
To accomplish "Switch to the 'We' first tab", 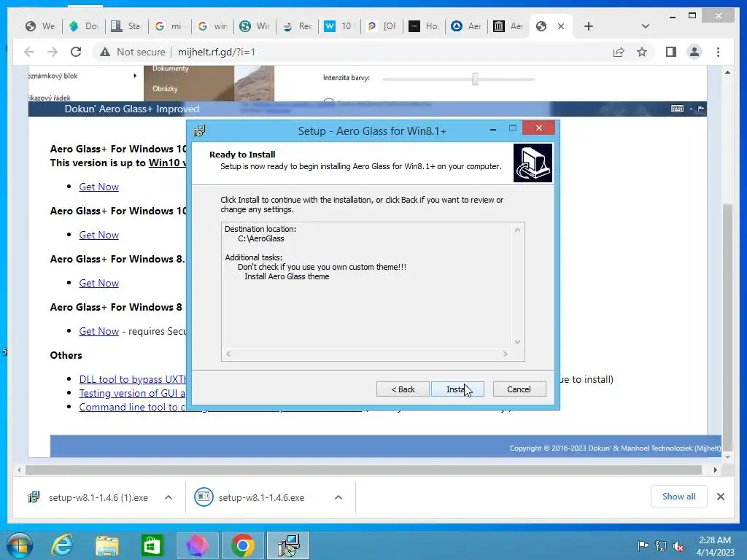I will (41, 26).
